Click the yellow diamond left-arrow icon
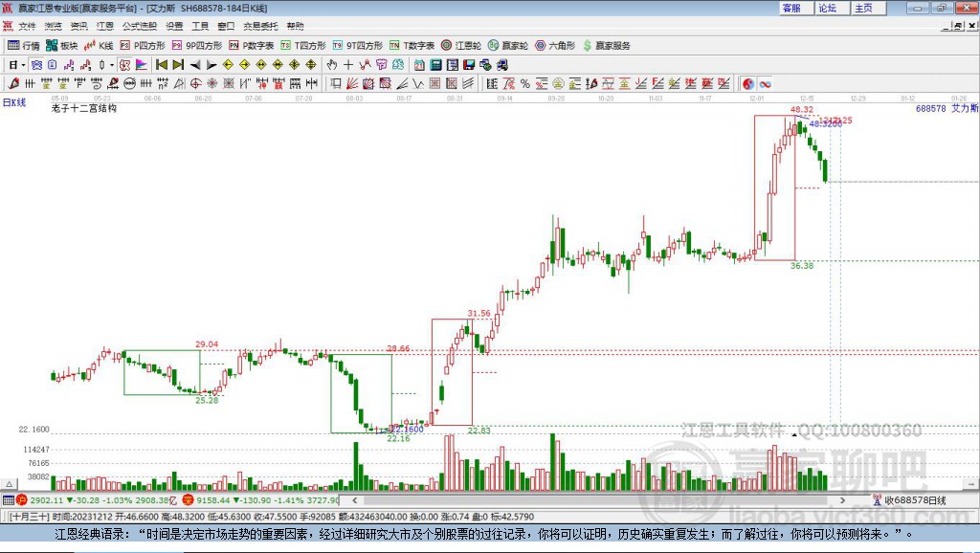The height and width of the screenshot is (553, 980). pyautogui.click(x=228, y=65)
